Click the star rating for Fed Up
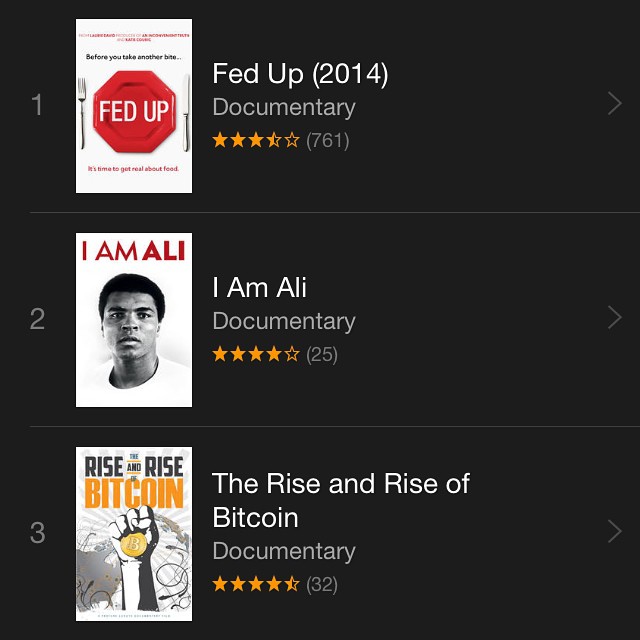Screen dimensions: 640x640 256,140
